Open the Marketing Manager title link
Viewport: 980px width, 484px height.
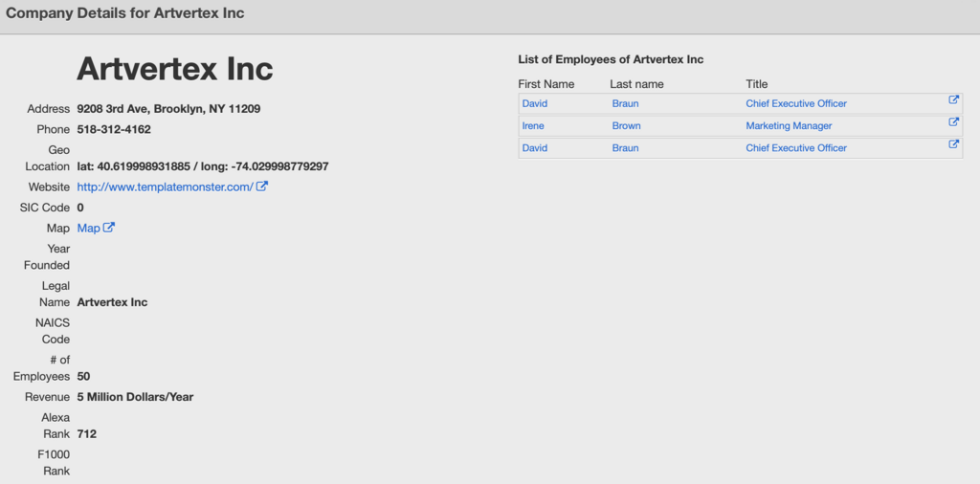pyautogui.click(x=789, y=126)
